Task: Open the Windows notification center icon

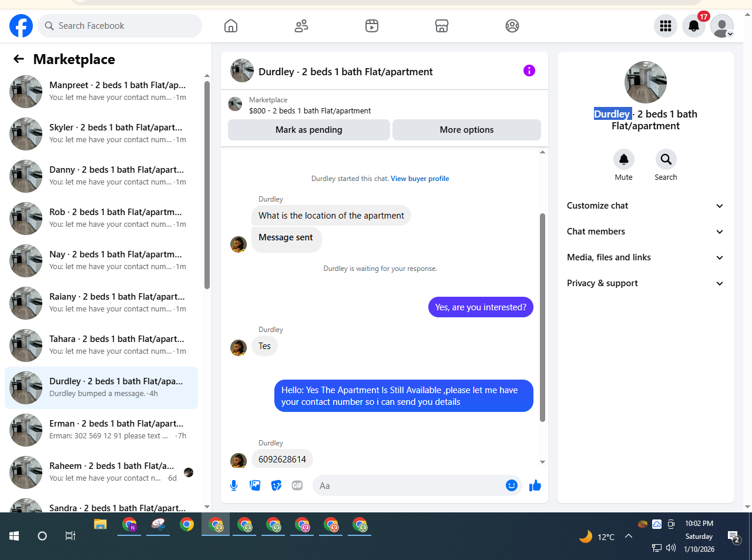Action: (x=734, y=536)
